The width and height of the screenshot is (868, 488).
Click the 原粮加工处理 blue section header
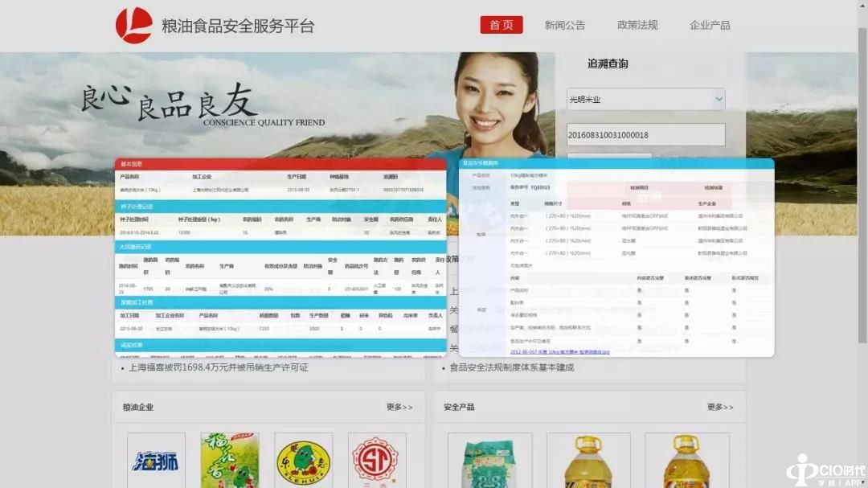[280, 302]
